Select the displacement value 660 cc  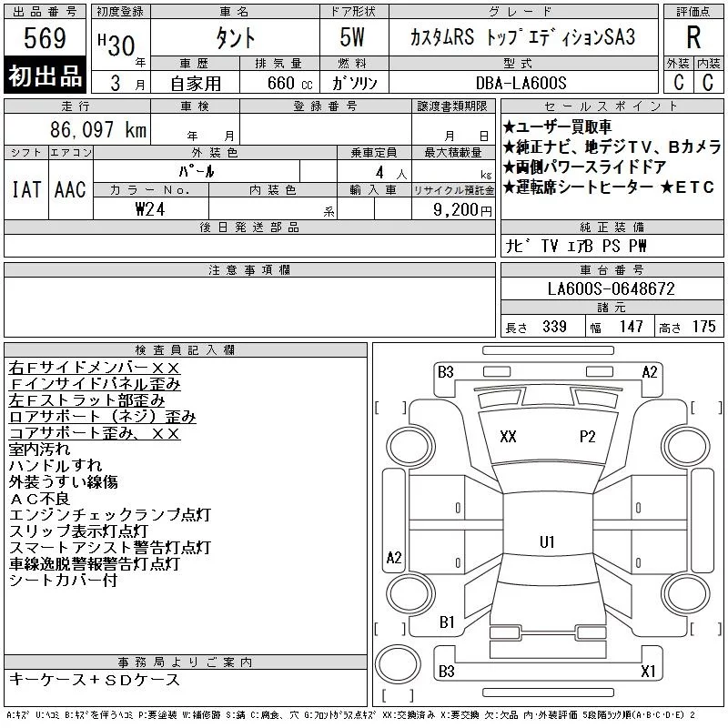[289, 84]
